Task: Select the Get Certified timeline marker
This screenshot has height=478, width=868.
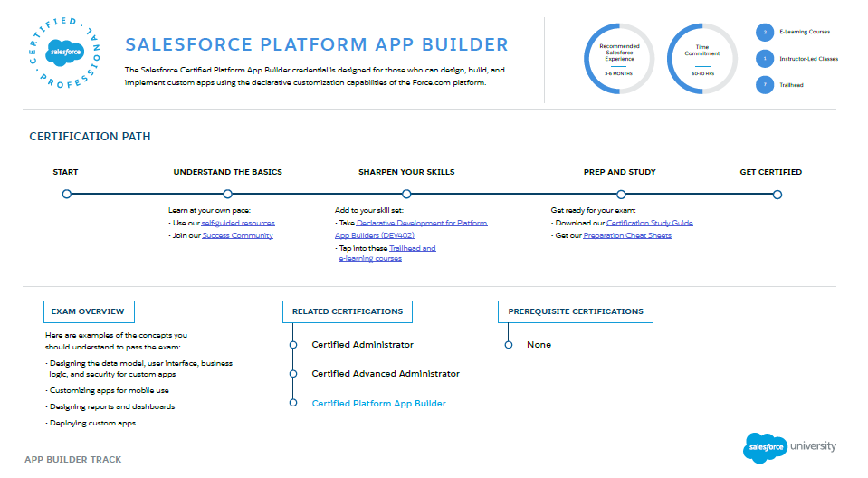Action: click(777, 195)
